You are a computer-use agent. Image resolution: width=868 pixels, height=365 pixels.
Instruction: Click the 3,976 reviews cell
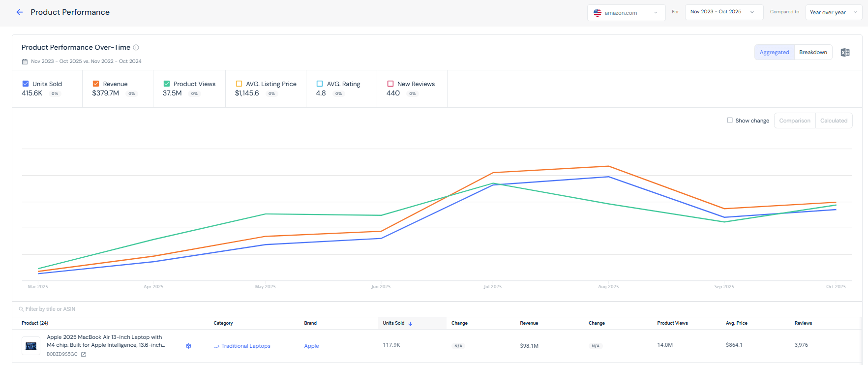801,345
